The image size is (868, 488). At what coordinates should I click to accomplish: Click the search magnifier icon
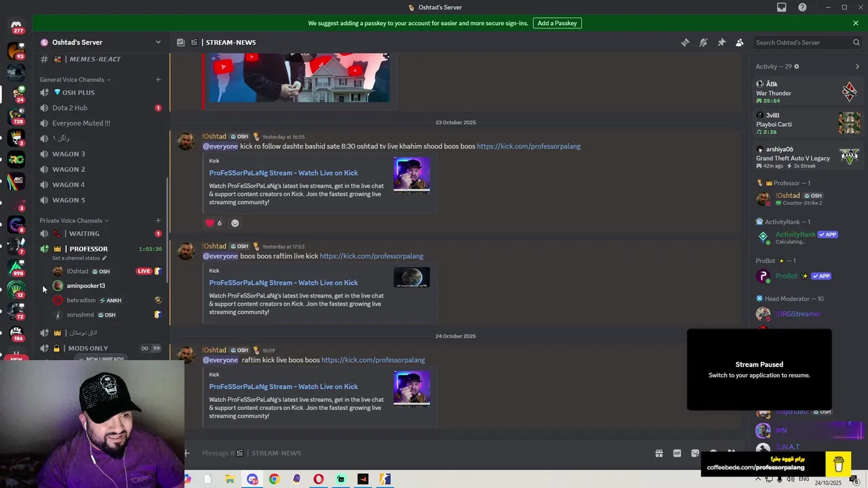pyautogui.click(x=856, y=42)
